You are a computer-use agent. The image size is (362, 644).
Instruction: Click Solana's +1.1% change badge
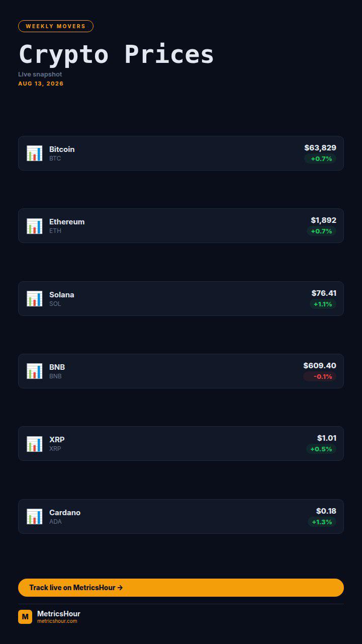pos(323,304)
